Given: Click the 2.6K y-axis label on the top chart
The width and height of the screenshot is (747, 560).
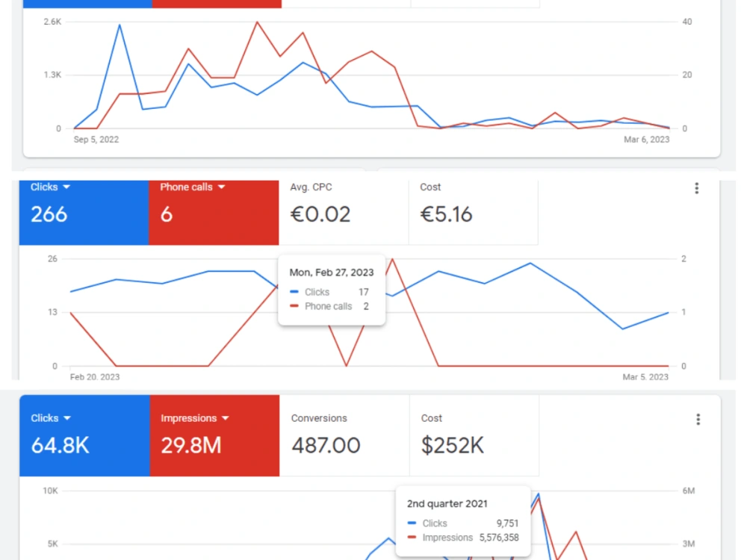Looking at the screenshot, I should pyautogui.click(x=52, y=22).
